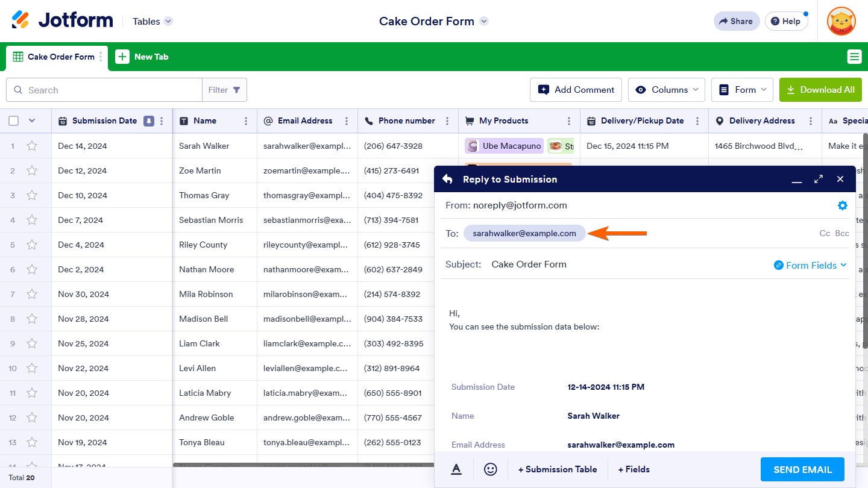Click the Jotform logo
This screenshot has width=868, height=488.
tap(62, 20)
